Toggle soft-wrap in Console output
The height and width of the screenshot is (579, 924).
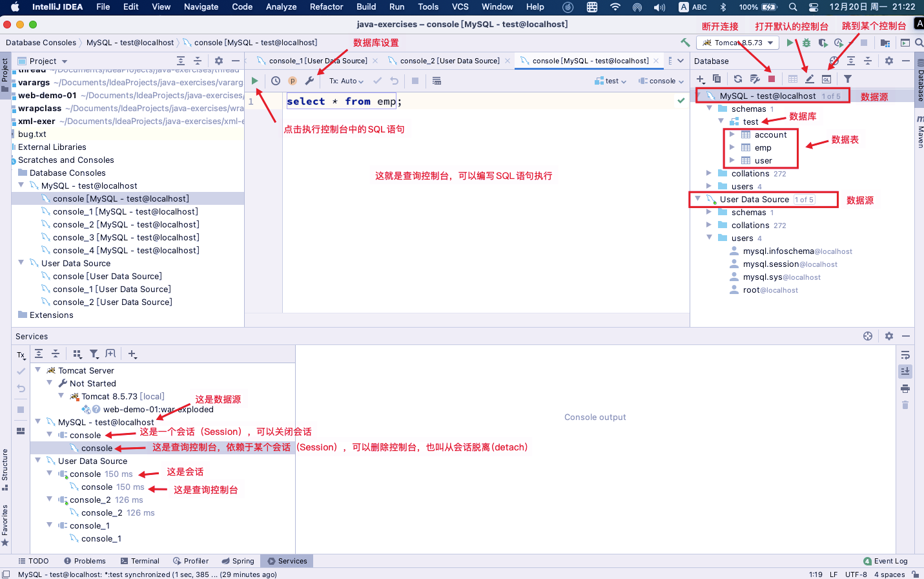pos(905,355)
